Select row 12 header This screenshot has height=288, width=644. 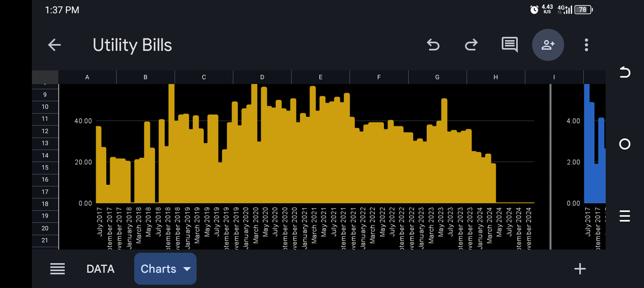click(x=45, y=131)
